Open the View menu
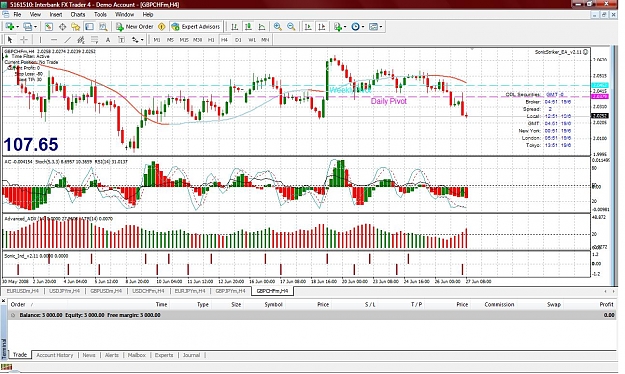 click(x=35, y=14)
